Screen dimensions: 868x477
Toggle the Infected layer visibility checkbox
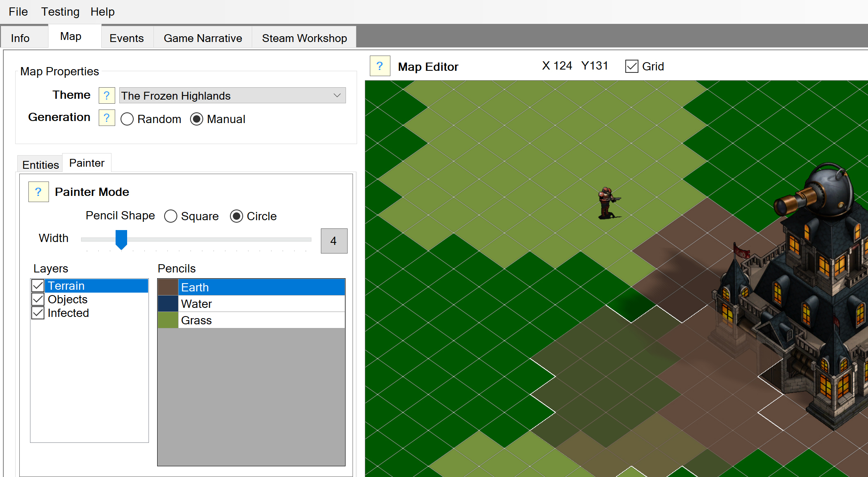(x=38, y=313)
